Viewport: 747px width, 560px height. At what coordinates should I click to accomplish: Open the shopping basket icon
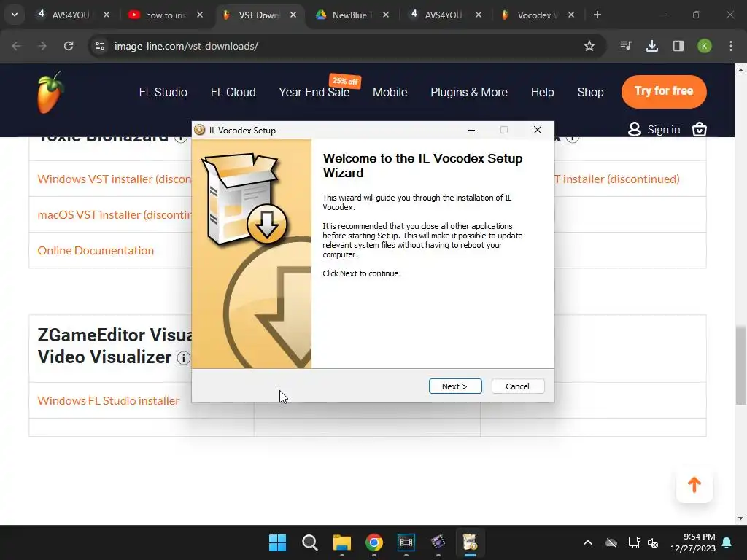[x=700, y=129]
